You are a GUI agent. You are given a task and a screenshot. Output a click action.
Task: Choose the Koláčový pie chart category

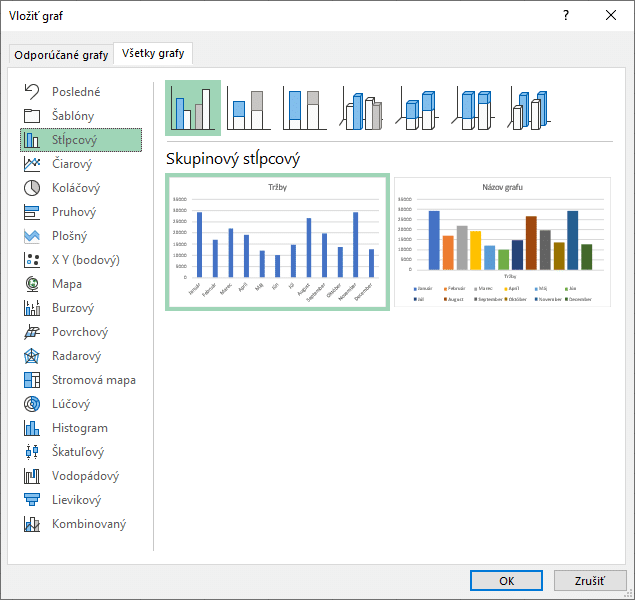point(81,188)
